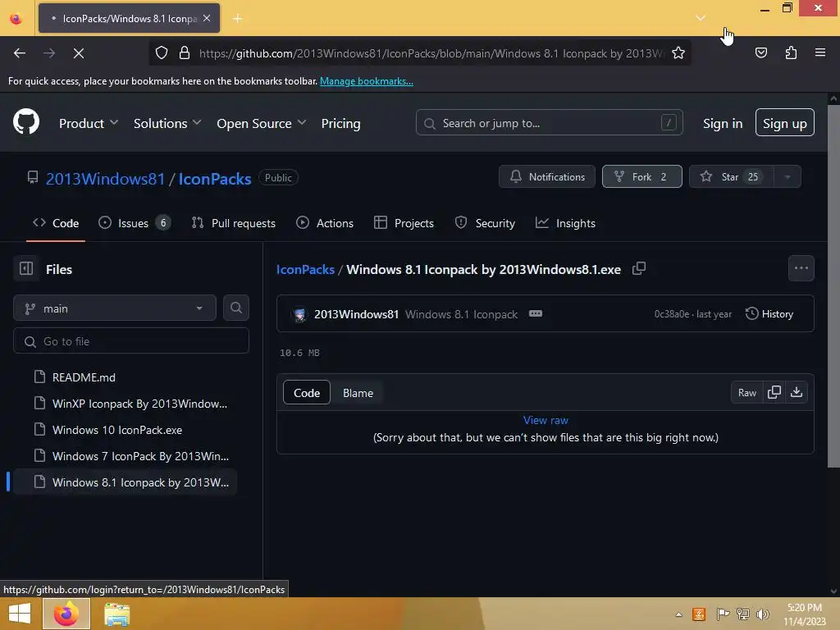Click the GitHub Octocat logo

(25, 121)
